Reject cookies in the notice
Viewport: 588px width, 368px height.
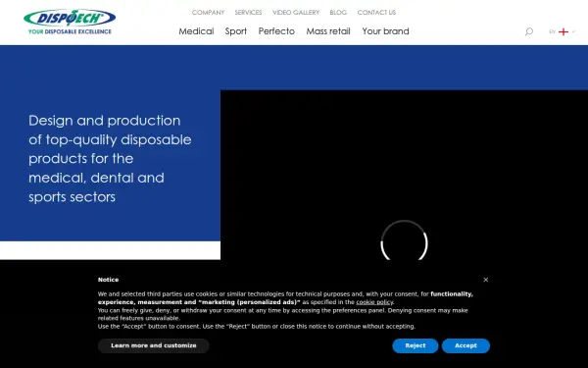[x=416, y=345]
